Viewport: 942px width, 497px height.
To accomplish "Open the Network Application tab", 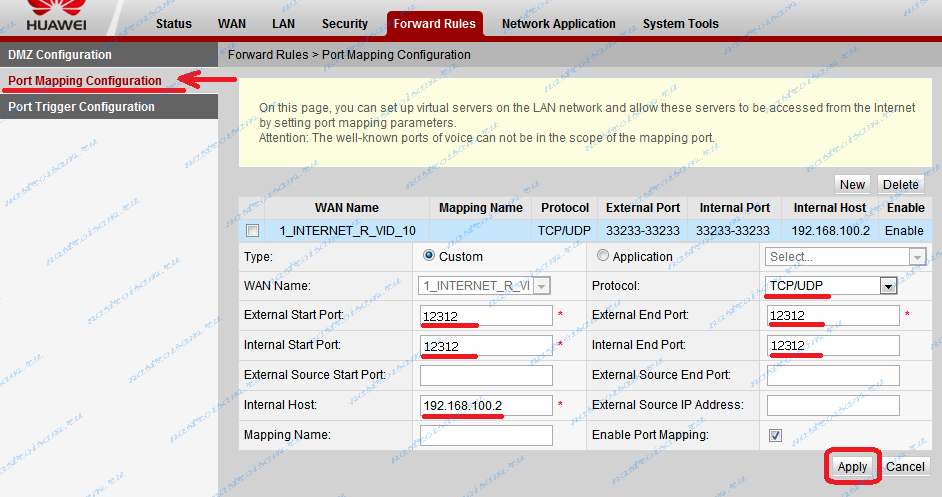I will click(558, 24).
